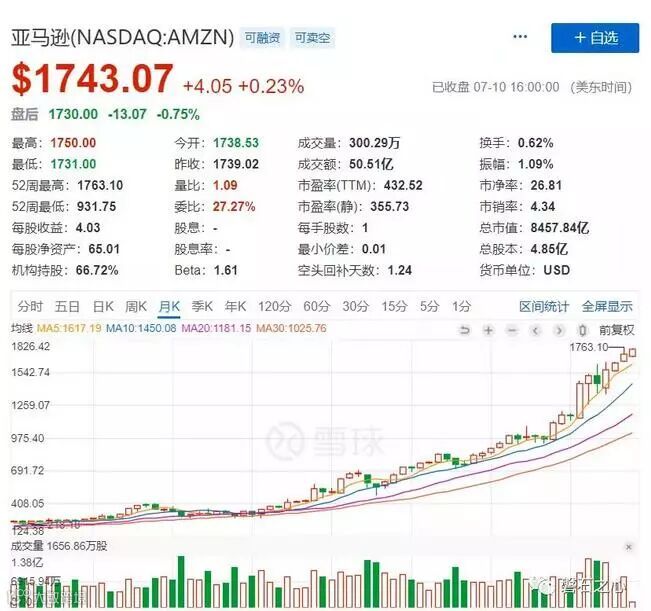Click the 总市值 value 8457.84亿

pyautogui.click(x=560, y=227)
